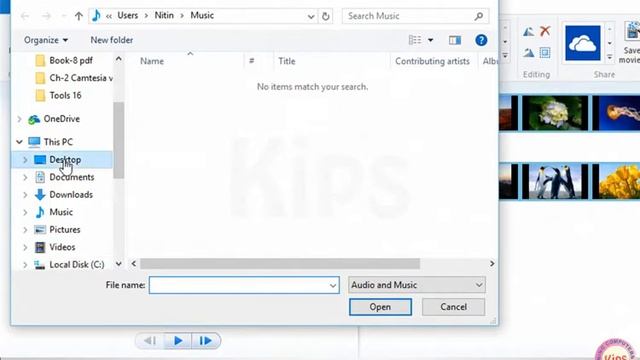Click Movie Maker previous frame button
The image size is (640, 360).
150,341
